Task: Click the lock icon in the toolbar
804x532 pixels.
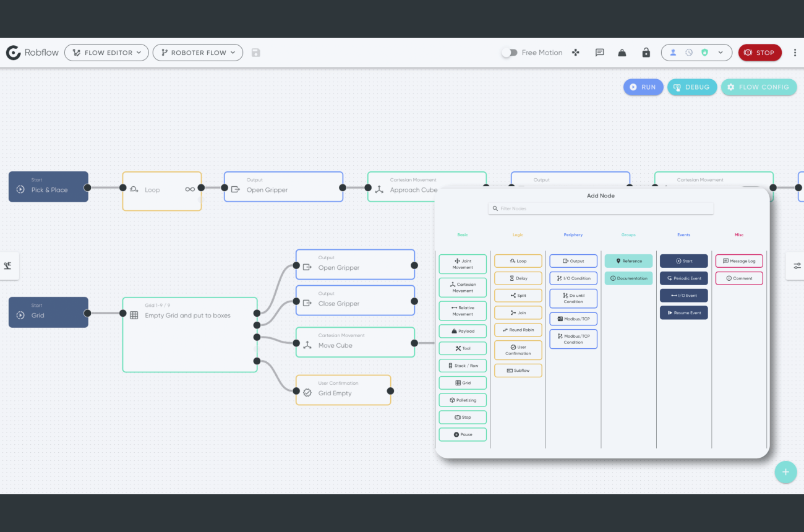Action: click(646, 53)
